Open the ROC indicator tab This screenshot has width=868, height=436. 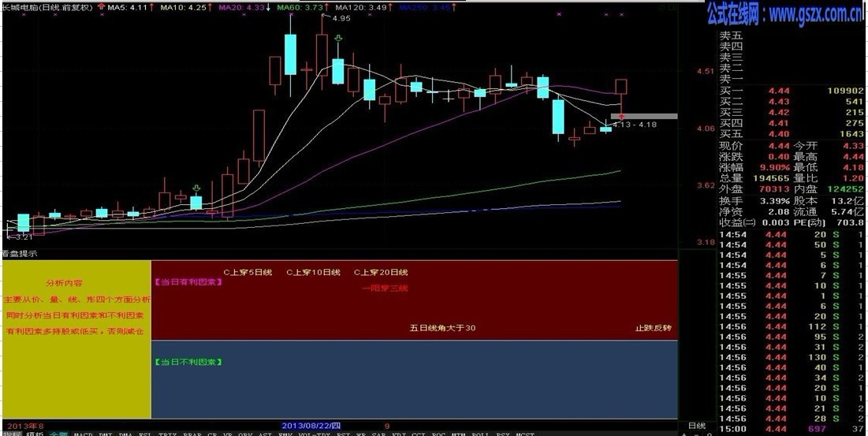(439, 434)
